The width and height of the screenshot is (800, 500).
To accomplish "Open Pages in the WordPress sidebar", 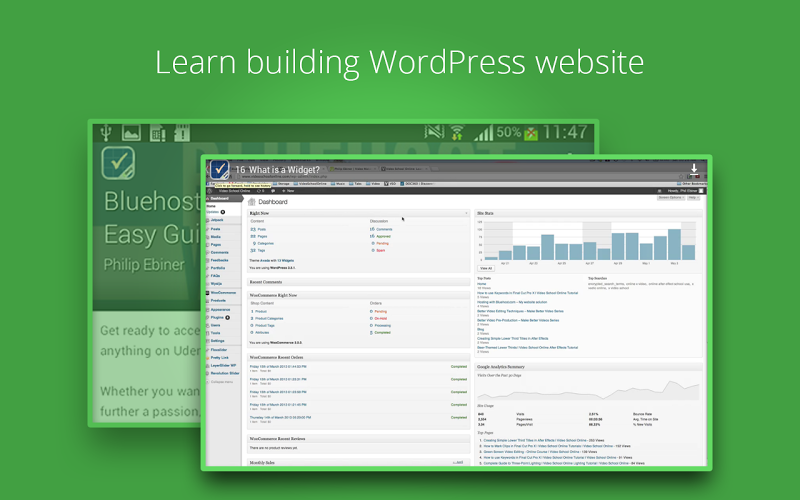I will (215, 245).
